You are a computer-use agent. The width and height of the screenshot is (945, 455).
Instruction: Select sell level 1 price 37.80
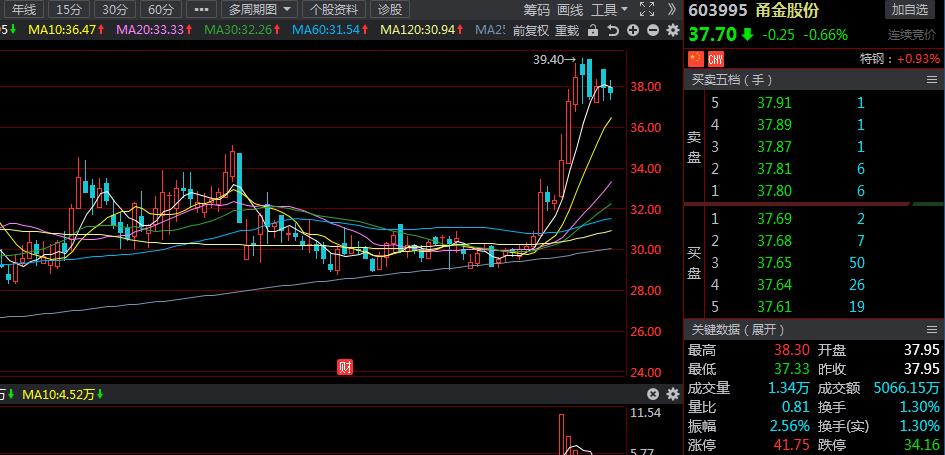click(774, 190)
